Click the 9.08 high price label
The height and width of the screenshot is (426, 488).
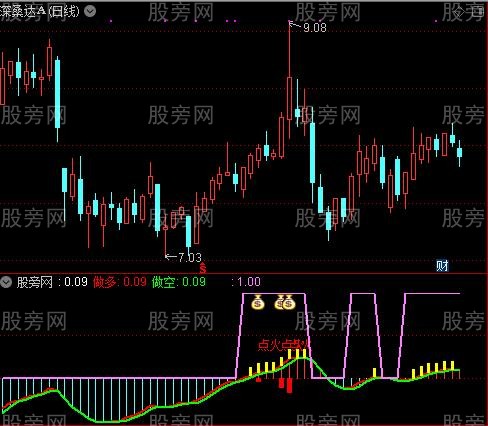point(315,28)
